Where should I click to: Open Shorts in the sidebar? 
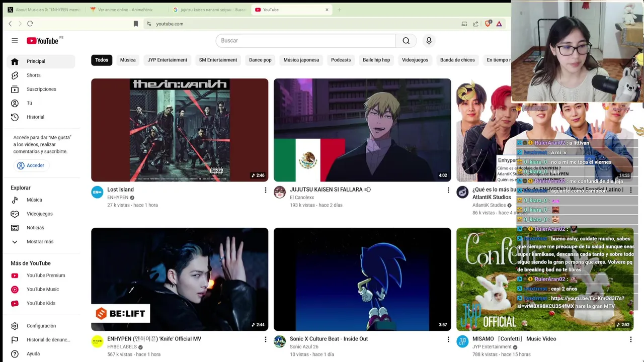coord(41,75)
